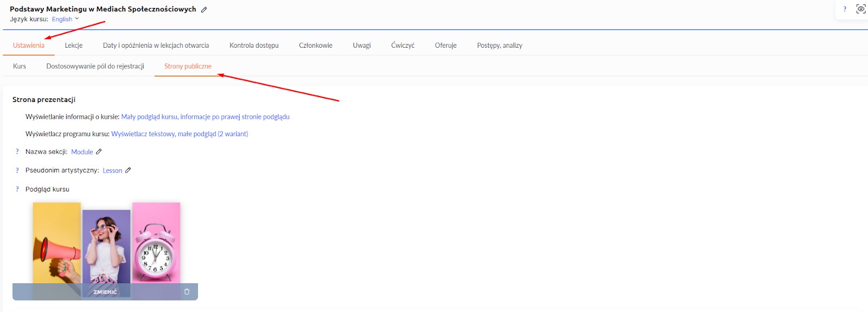The height and width of the screenshot is (312, 868).
Task: Open the help question mark in the top-right corner
Action: pyautogui.click(x=845, y=9)
